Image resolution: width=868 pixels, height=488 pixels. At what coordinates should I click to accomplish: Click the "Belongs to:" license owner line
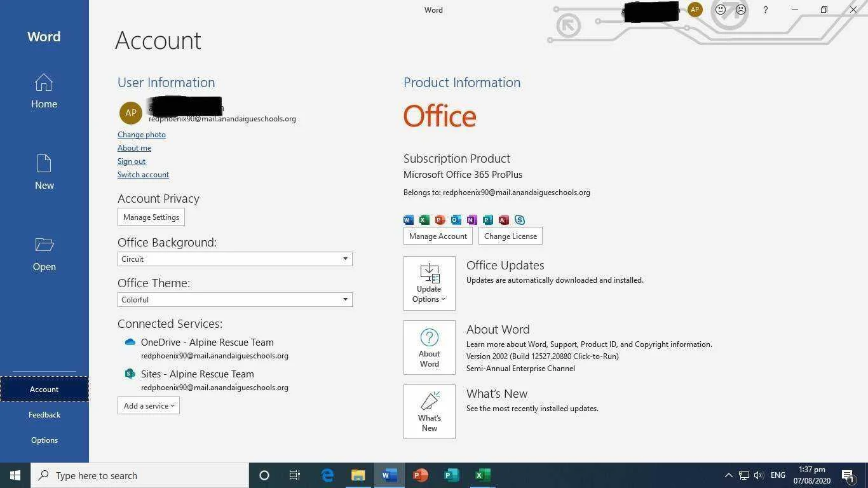click(496, 193)
